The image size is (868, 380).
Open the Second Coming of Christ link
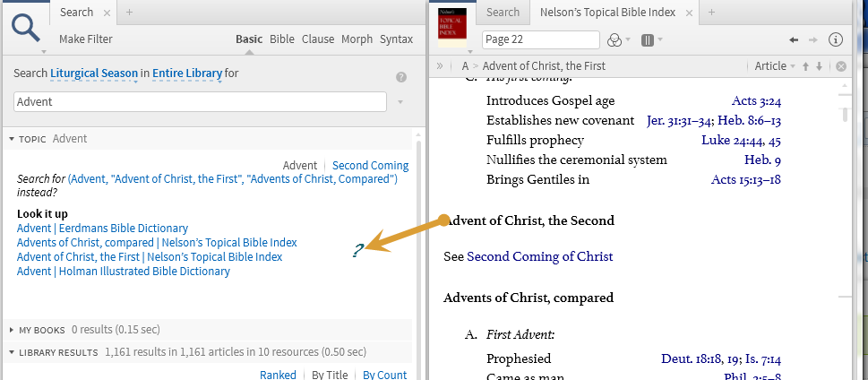pyautogui.click(x=539, y=256)
